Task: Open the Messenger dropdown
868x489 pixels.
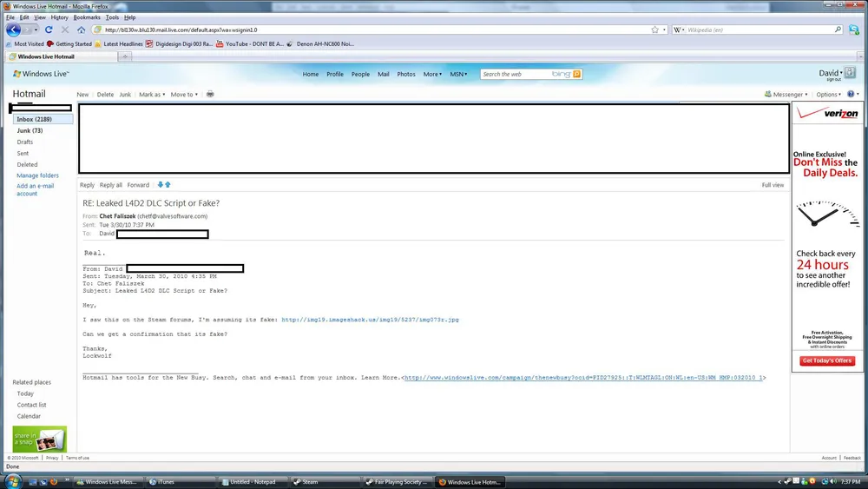Action: 786,95
